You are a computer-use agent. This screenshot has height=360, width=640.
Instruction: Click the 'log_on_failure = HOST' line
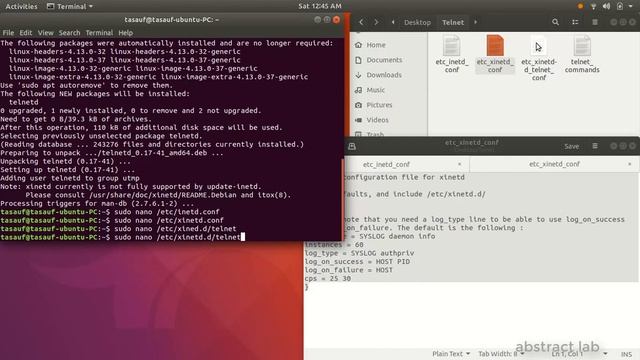coord(349,270)
